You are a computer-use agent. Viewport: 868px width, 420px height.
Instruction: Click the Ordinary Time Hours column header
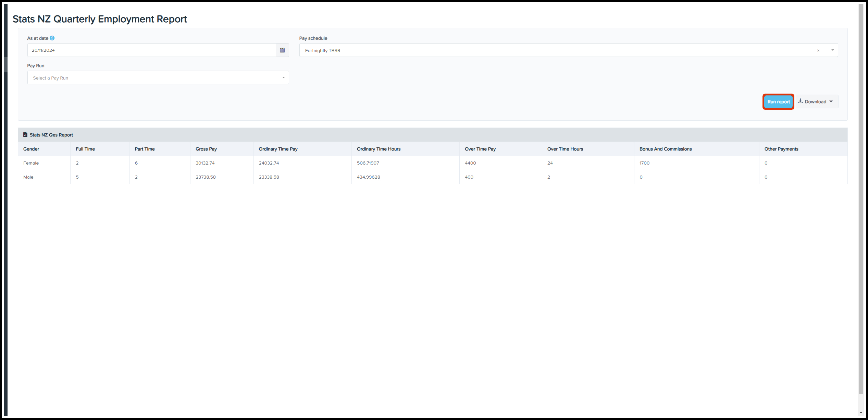379,149
